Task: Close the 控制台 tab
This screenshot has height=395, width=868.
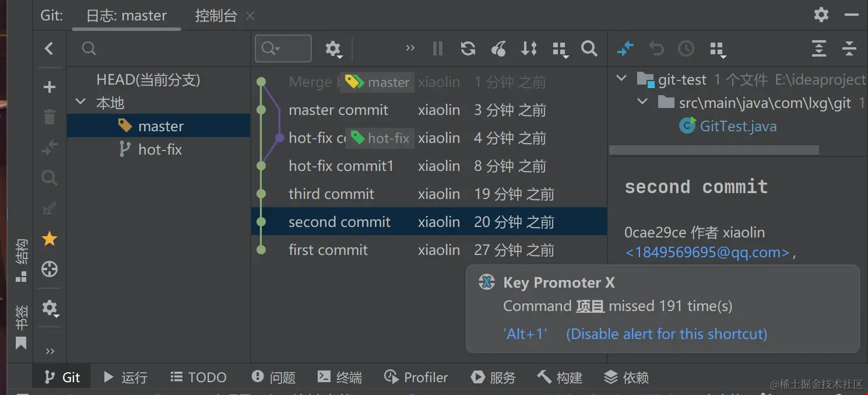Action: click(250, 16)
